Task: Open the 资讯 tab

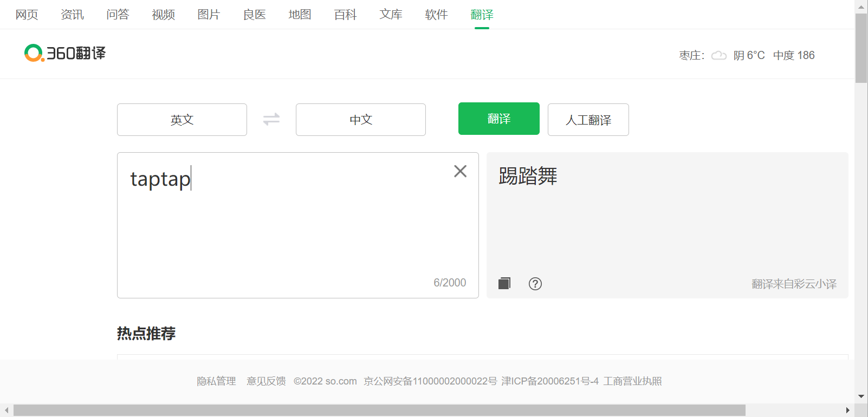Action: 72,15
